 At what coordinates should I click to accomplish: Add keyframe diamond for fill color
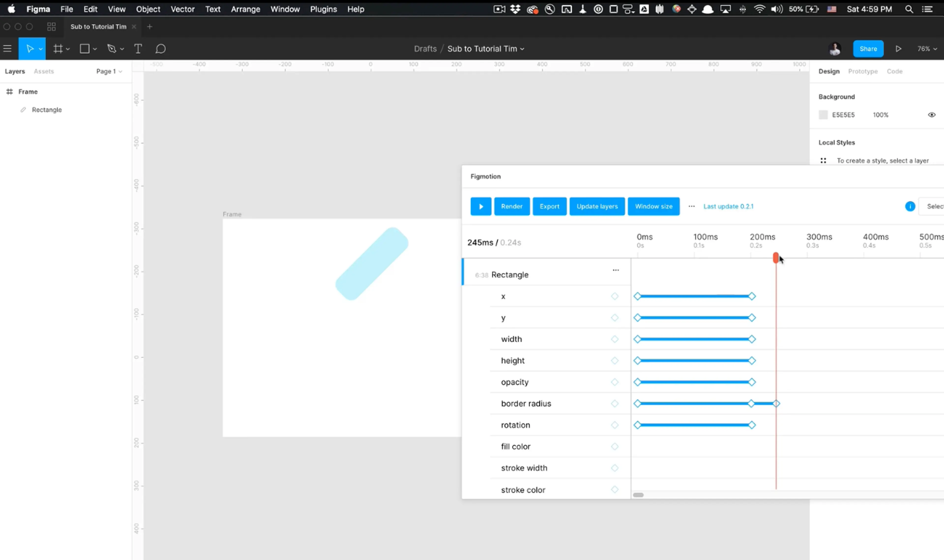pos(614,446)
